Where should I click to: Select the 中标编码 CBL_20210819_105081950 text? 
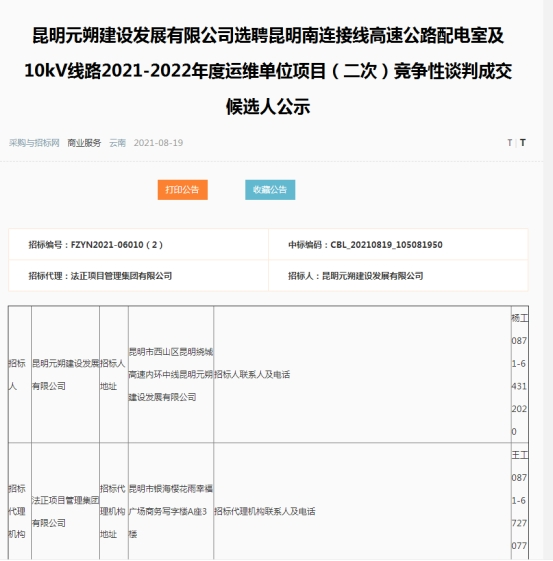pyautogui.click(x=365, y=245)
